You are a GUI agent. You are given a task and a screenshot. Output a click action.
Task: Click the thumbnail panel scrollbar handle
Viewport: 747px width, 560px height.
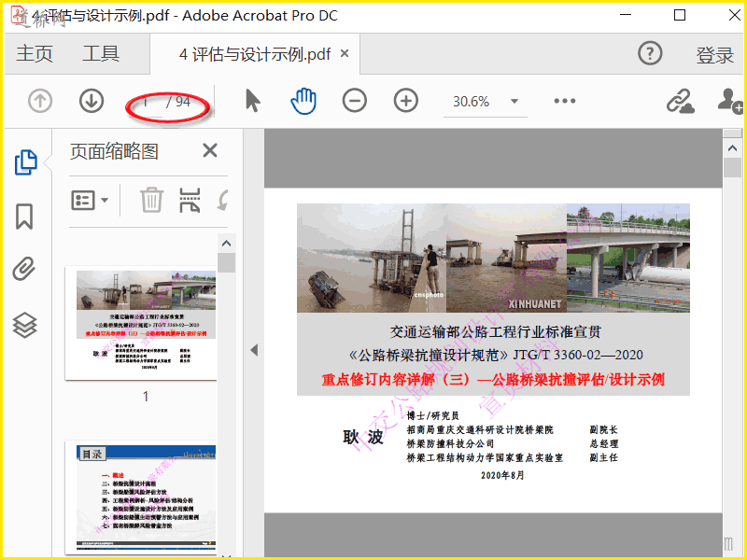point(227,263)
